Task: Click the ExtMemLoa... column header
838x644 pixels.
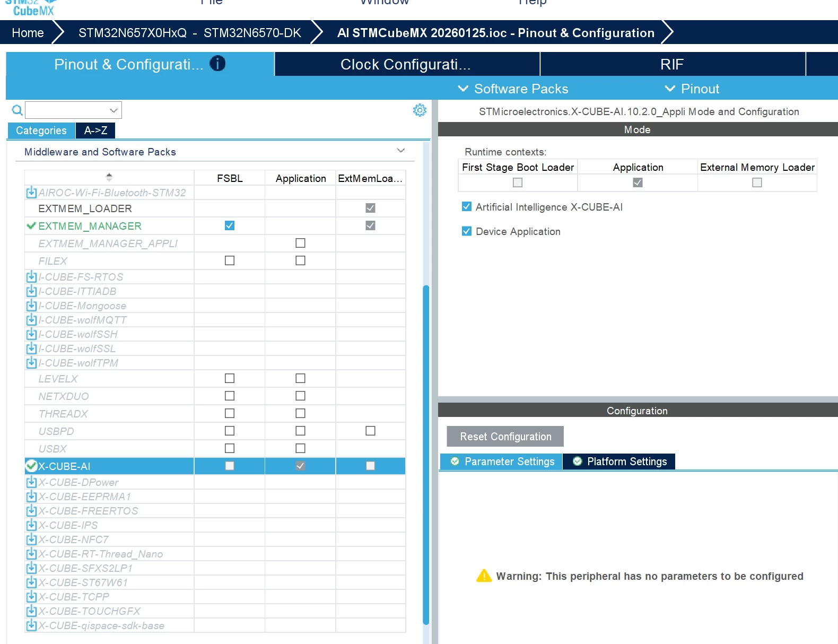Action: coord(370,178)
